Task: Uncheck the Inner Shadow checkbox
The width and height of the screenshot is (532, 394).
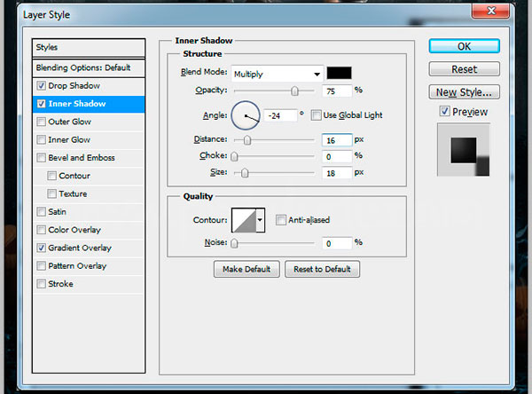Action: (42, 104)
